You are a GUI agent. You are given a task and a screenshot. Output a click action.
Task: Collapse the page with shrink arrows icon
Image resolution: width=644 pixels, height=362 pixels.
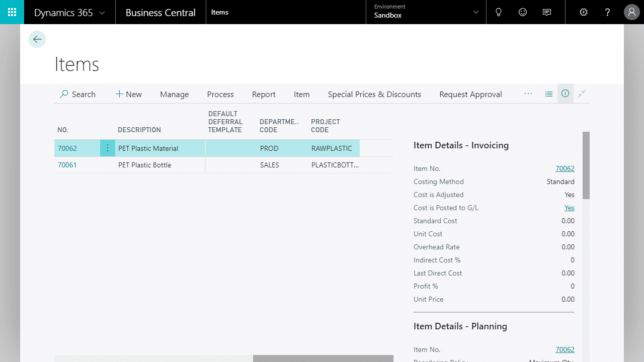582,94
